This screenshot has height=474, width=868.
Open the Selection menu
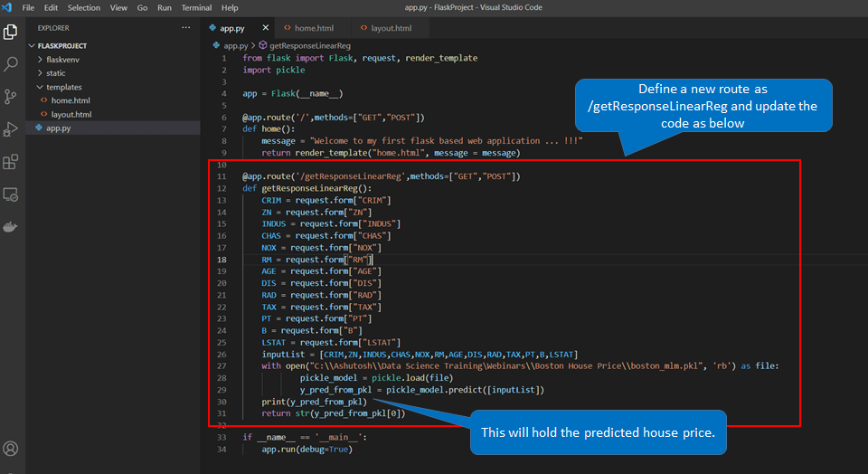84,7
